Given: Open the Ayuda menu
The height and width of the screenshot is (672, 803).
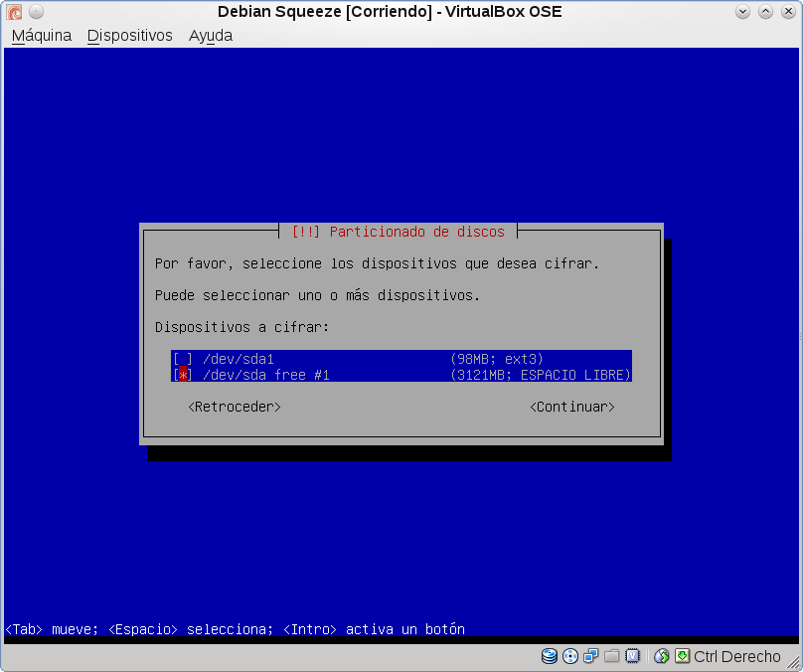Looking at the screenshot, I should point(211,36).
